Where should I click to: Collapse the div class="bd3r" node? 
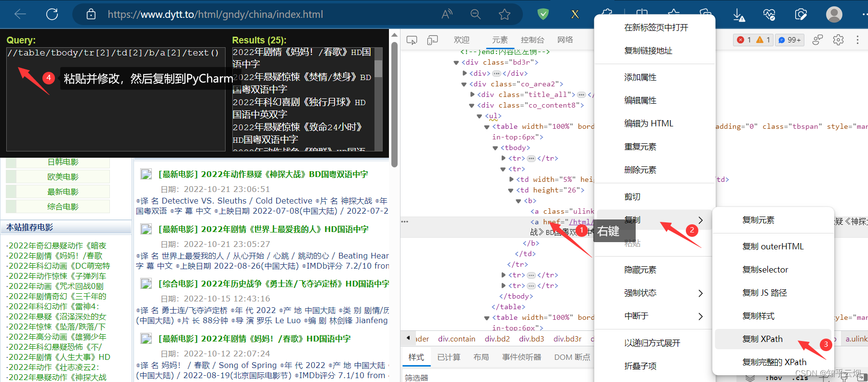click(456, 63)
